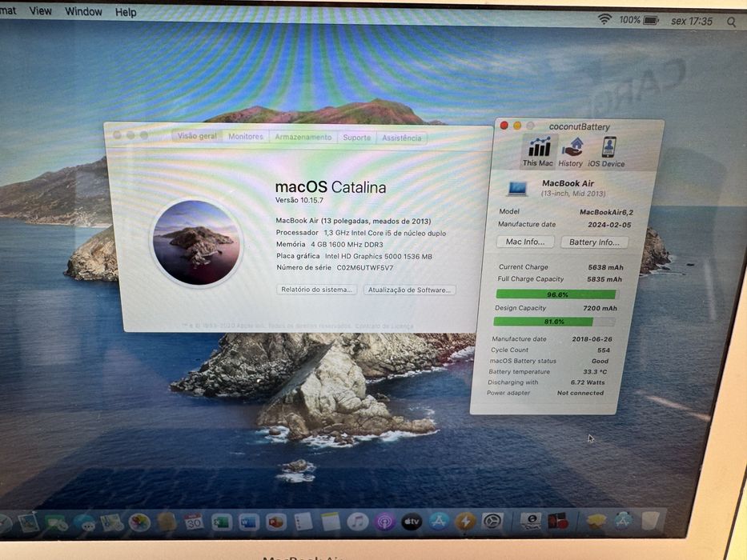Viewport: 747px width, 560px height.
Task: Close the coconutBattery window
Action: point(504,126)
